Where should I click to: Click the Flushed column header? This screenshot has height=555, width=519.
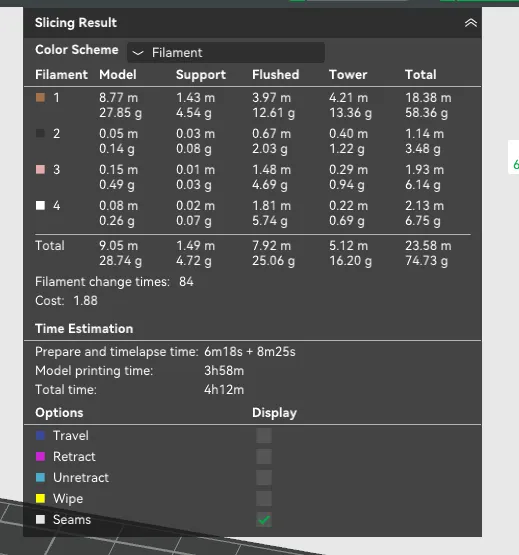click(275, 75)
